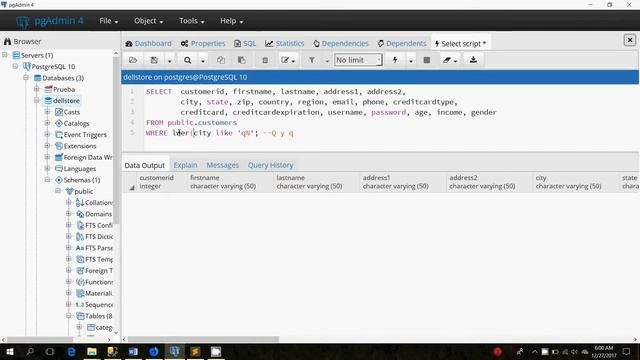Switch to the Dependents tab

click(402, 43)
